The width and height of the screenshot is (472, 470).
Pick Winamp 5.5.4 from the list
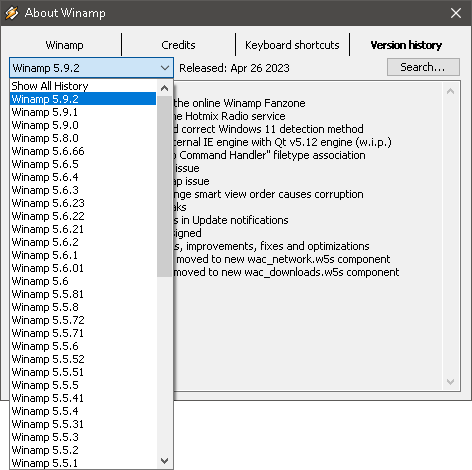pyautogui.click(x=83, y=411)
